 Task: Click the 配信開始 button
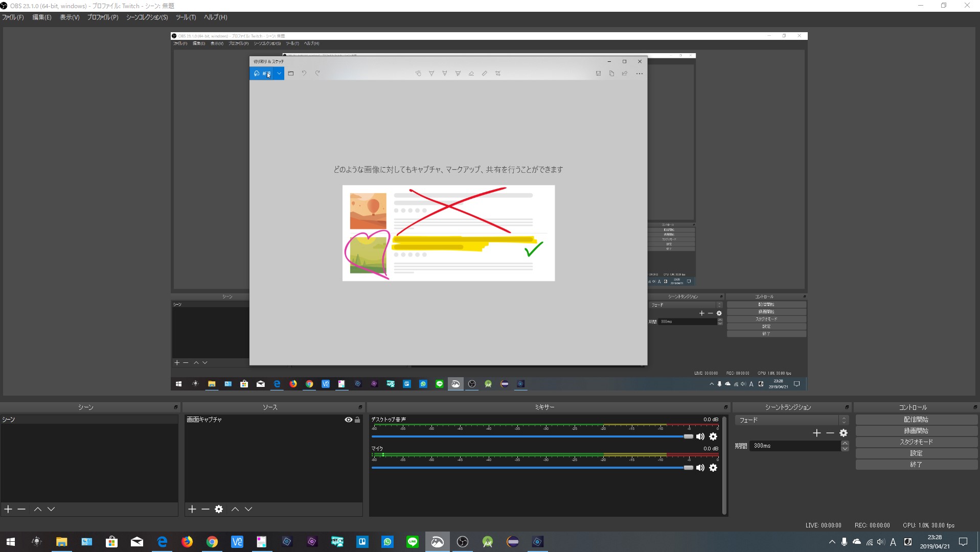point(916,420)
